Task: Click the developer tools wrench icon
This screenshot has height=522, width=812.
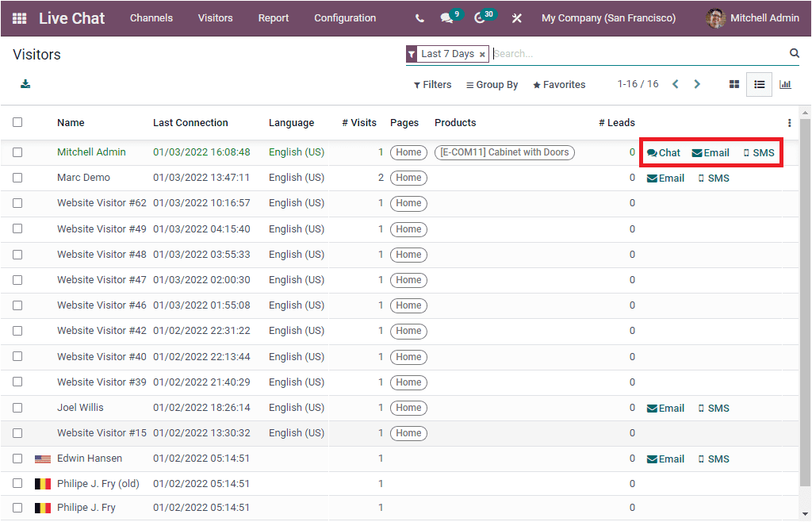Action: [x=517, y=17]
